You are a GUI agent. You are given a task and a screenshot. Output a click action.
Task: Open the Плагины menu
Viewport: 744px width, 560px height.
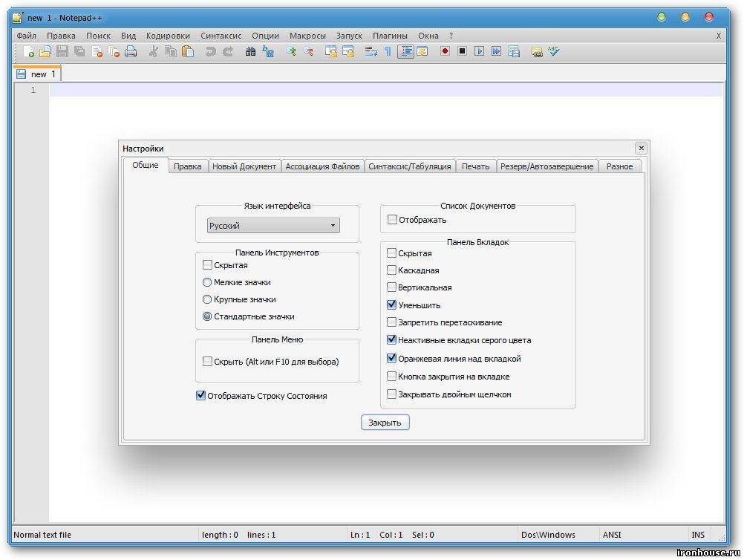pos(390,35)
